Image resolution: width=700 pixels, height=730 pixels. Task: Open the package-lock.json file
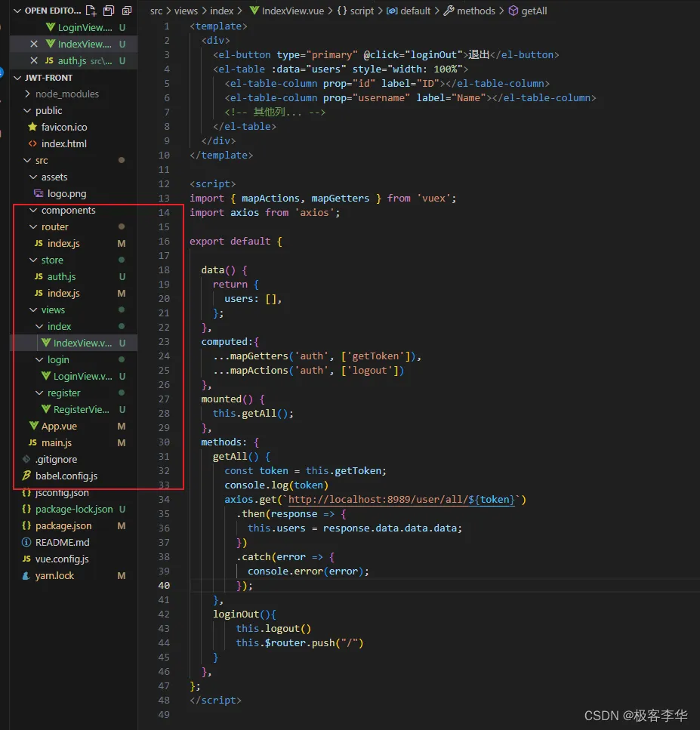73,510
